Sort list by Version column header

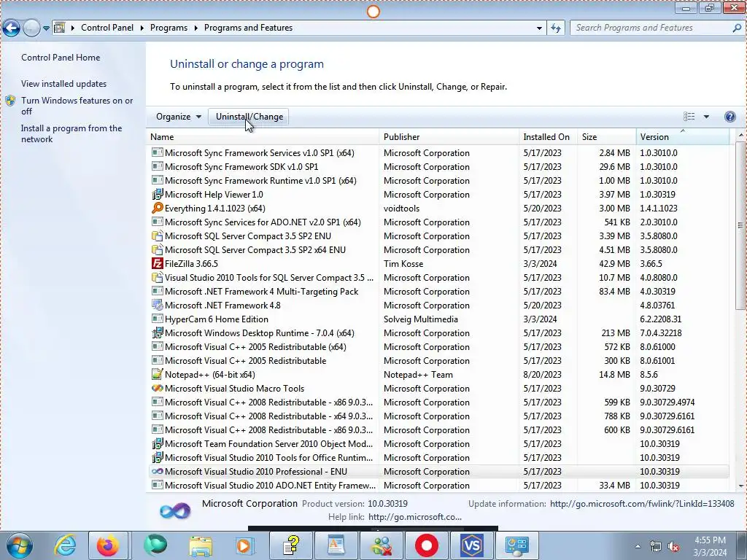682,136
